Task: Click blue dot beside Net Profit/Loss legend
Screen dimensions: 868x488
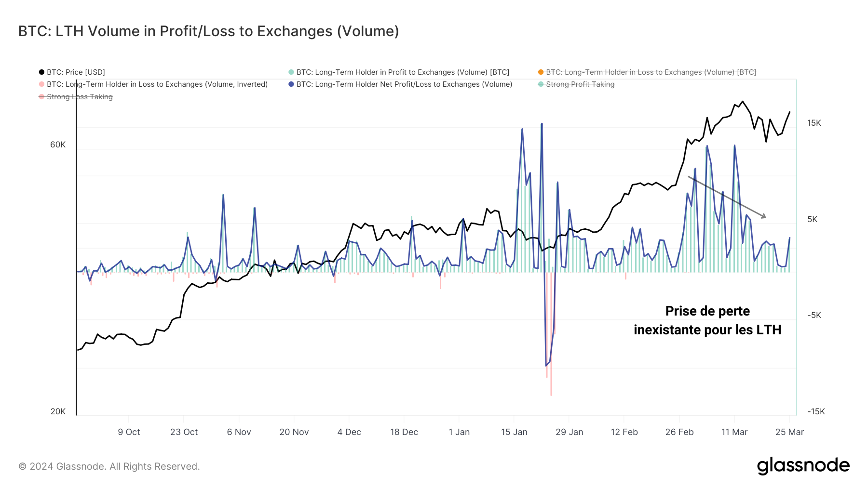Action: coord(291,84)
